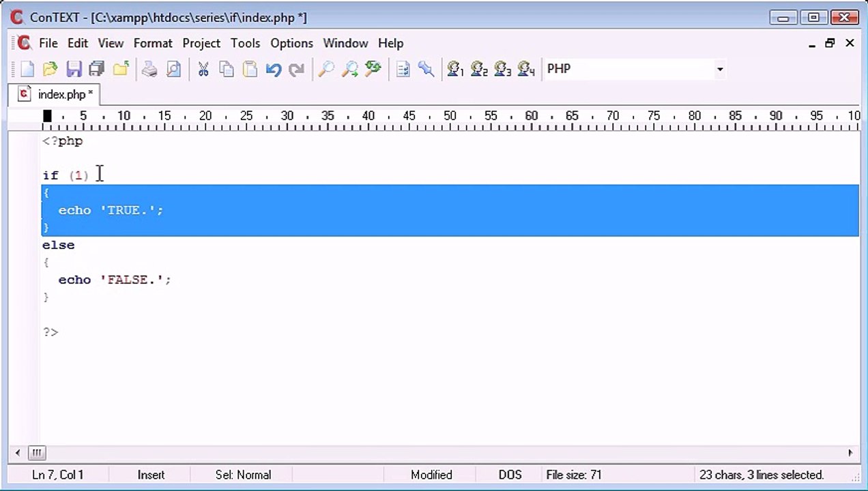Restore the inner document window
The image size is (868, 491).
click(830, 43)
